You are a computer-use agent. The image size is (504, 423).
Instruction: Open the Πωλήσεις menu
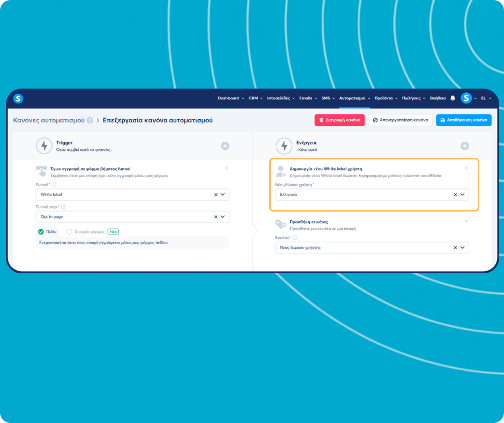point(414,98)
